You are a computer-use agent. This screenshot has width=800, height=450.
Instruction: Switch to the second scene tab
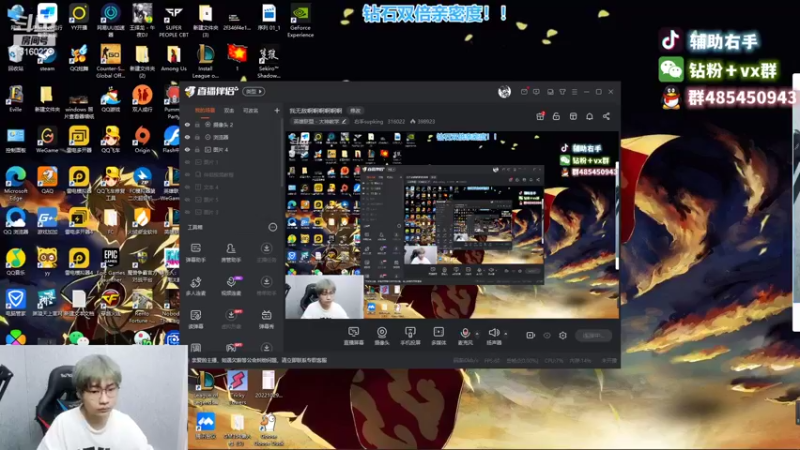[229, 110]
